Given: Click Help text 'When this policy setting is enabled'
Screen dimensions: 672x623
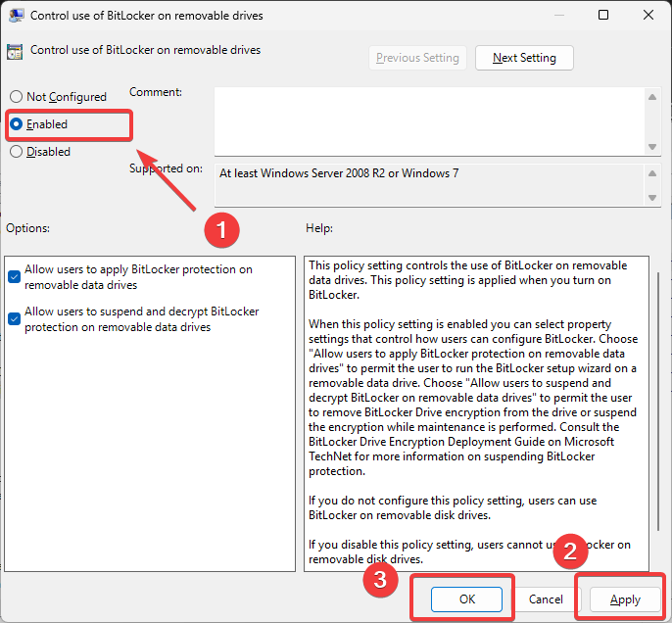Looking at the screenshot, I should pyautogui.click(x=472, y=398).
